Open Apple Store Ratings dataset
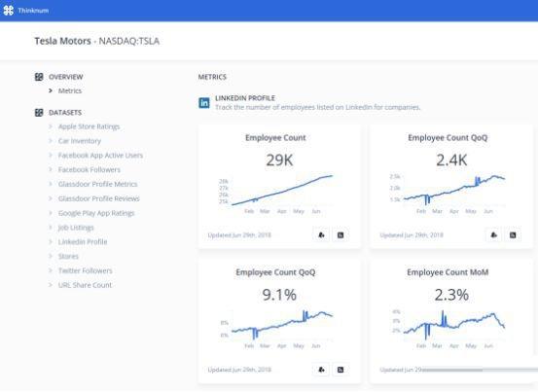Screen dimensions: 538x392 pyautogui.click(x=89, y=126)
